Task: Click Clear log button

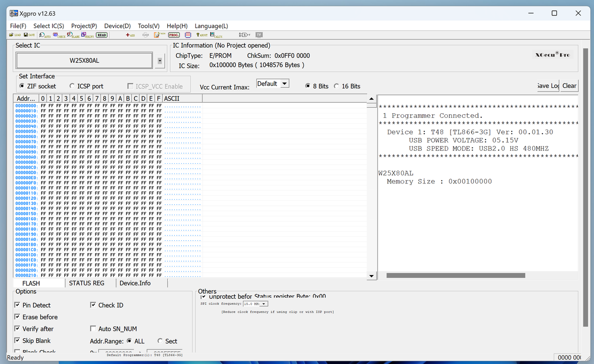Action: 569,86
